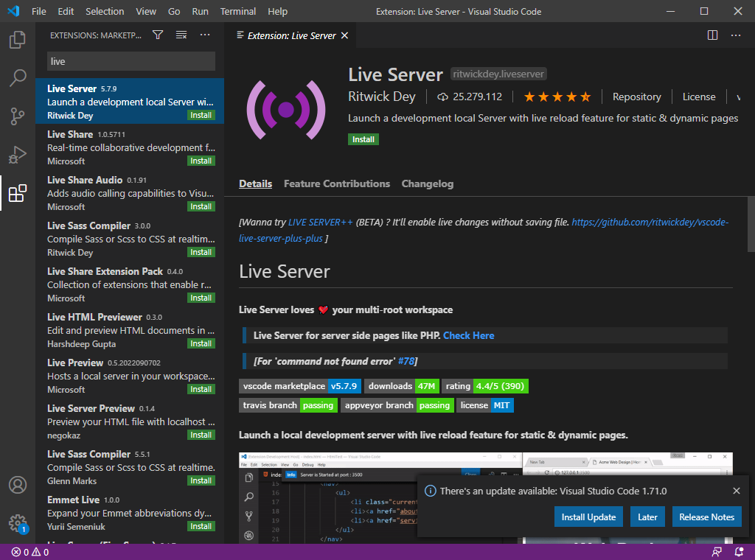Open the Run and Debug view
755x560 pixels.
(x=18, y=155)
